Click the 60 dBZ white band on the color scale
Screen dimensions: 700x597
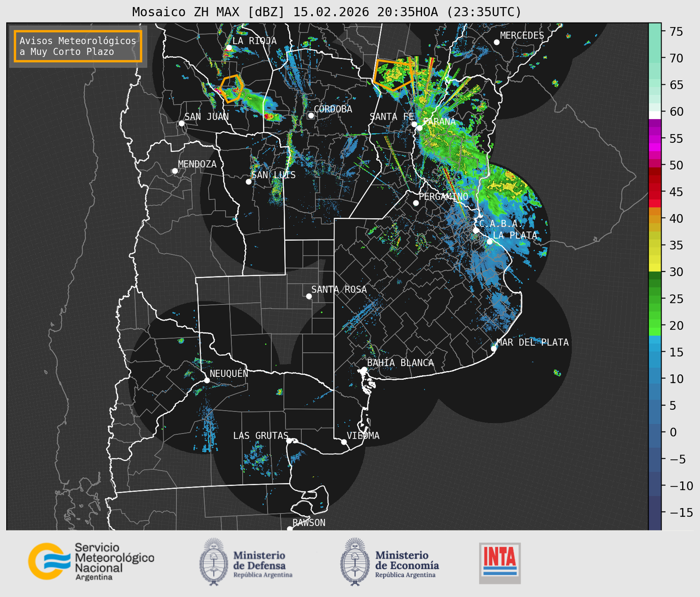click(655, 115)
